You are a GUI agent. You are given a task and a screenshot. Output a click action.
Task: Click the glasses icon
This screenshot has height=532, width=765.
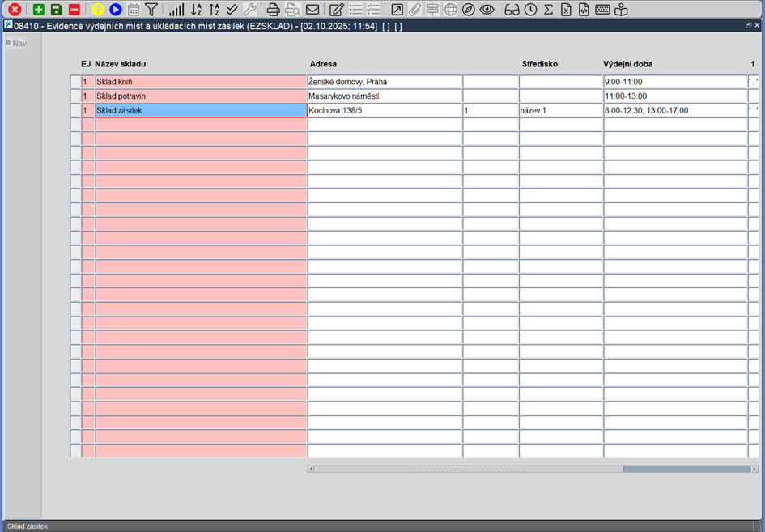coord(512,9)
